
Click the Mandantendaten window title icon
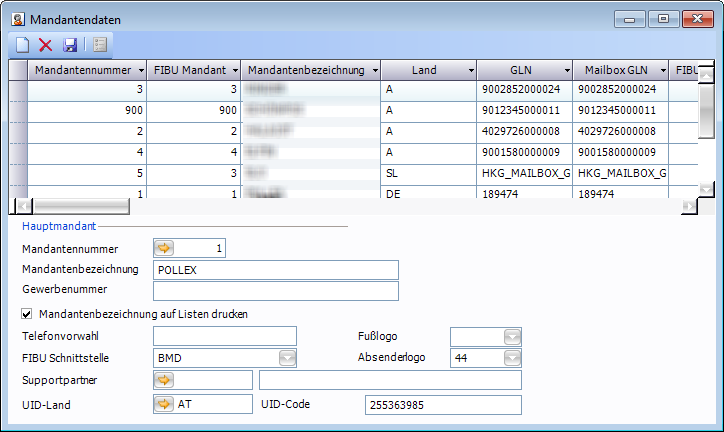click(x=17, y=18)
